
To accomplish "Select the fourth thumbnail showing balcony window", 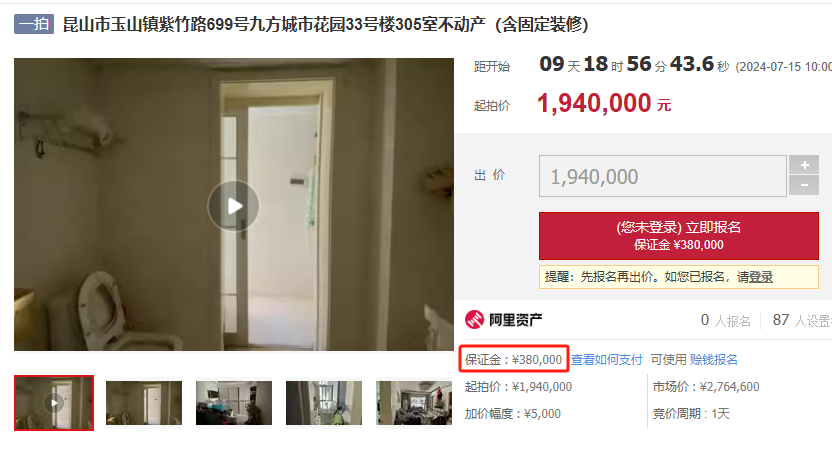I will pyautogui.click(x=324, y=403).
